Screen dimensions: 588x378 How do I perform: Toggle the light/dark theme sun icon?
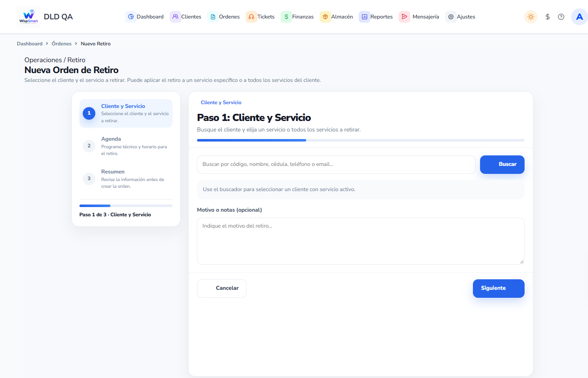coord(531,17)
